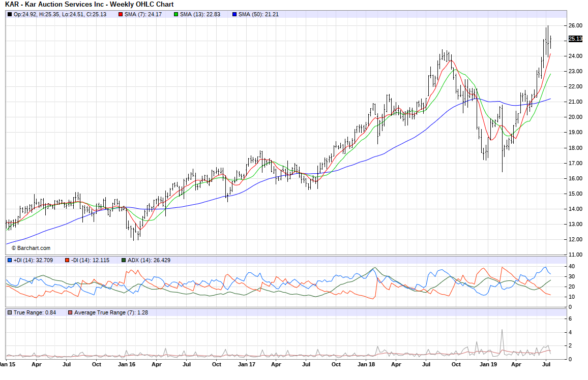This screenshot has height=380, width=588.
Task: Click the gray True Range legend square
Action: pos(10,312)
